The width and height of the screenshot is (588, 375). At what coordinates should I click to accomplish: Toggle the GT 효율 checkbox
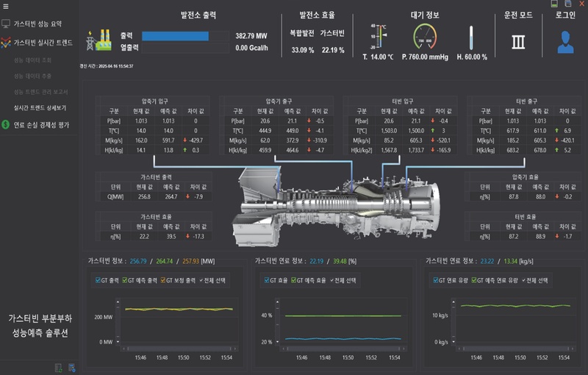click(267, 280)
